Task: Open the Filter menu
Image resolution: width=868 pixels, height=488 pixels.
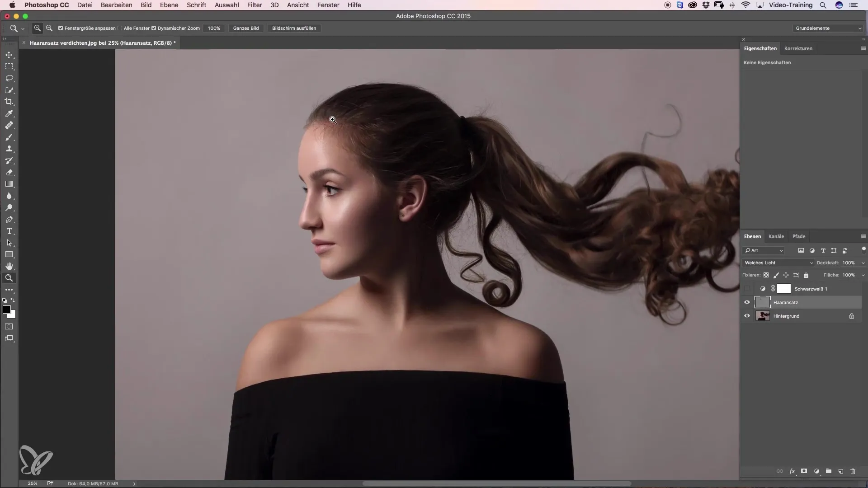Action: tap(255, 5)
